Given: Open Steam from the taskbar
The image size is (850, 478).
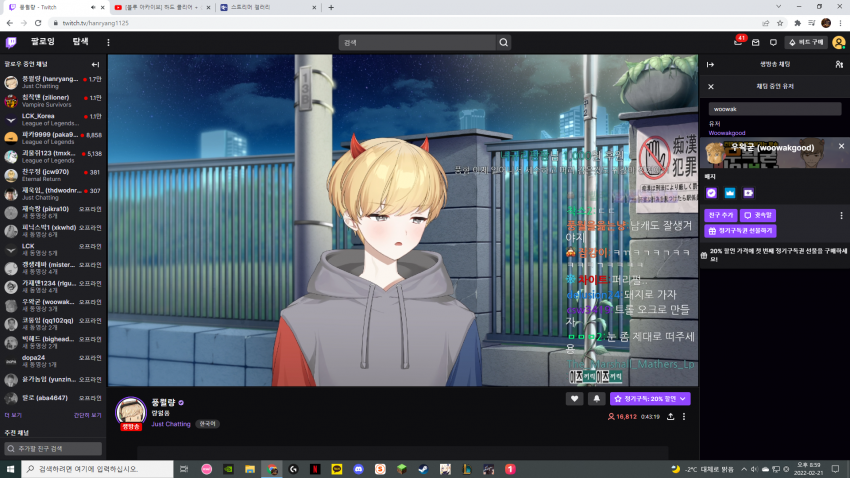Looking at the screenshot, I should [x=423, y=469].
